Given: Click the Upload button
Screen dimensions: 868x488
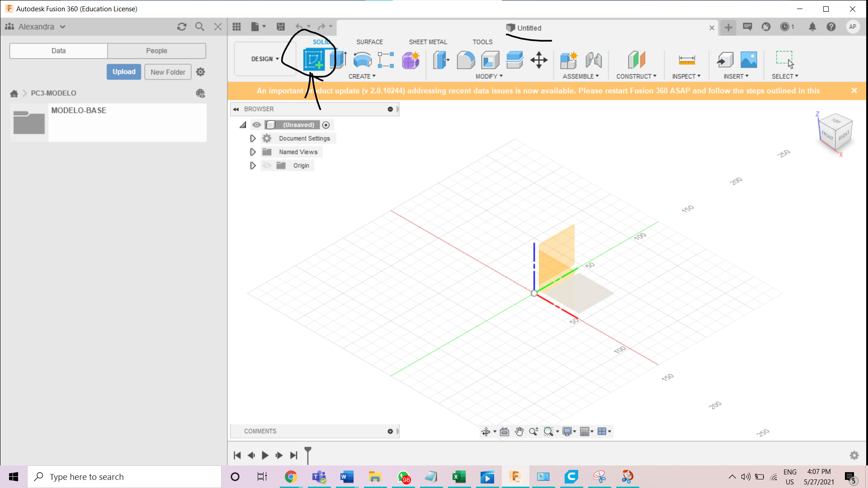Looking at the screenshot, I should [124, 72].
